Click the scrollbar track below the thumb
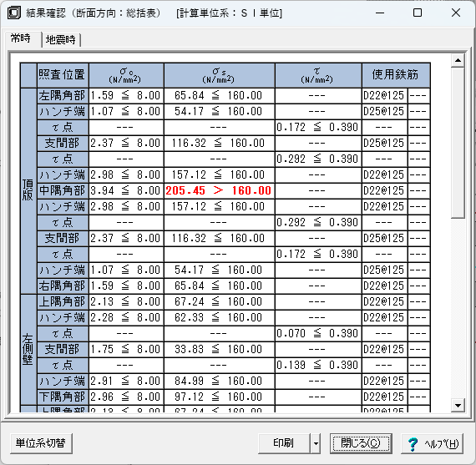Image resolution: width=476 pixels, height=465 pixels. tap(458, 308)
